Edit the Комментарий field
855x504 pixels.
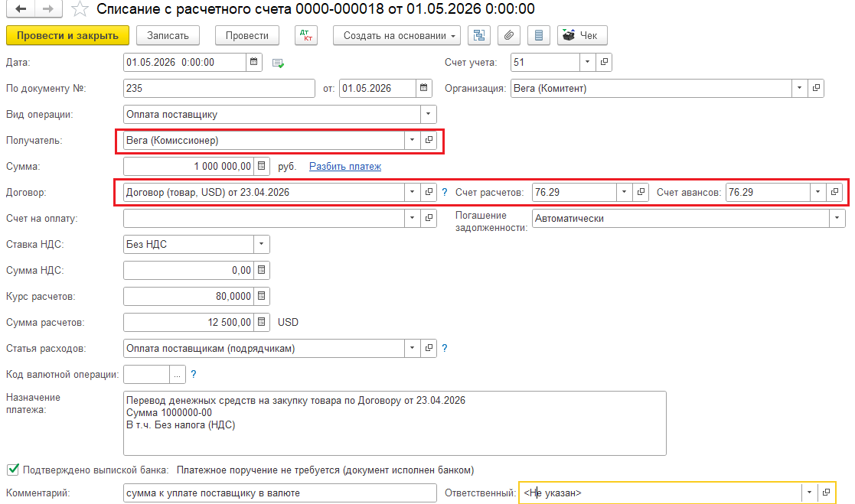pos(279,493)
